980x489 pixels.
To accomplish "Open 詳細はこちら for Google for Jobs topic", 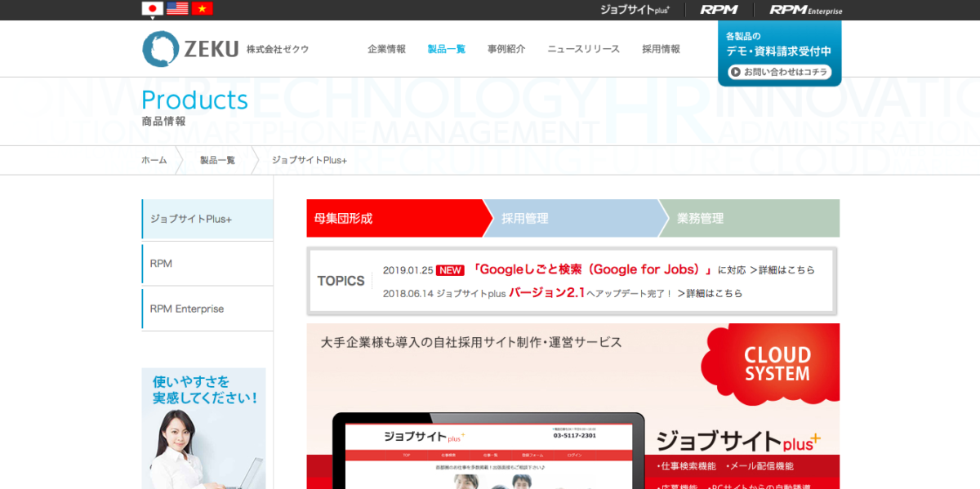I will 782,270.
